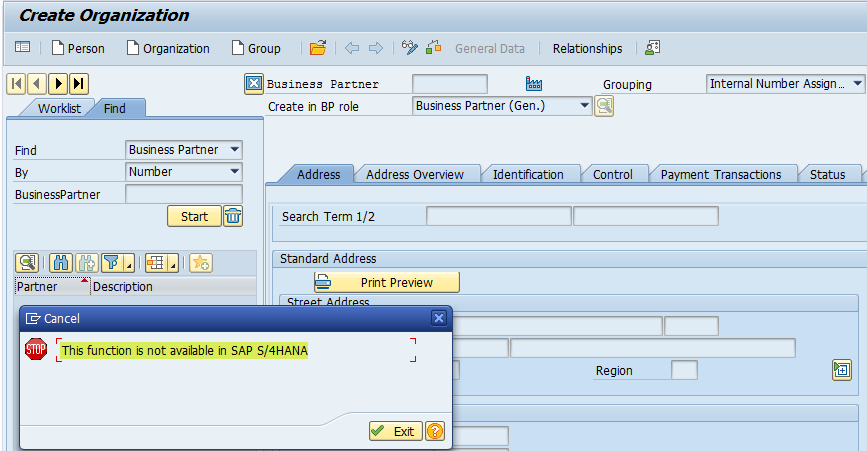
Task: Select the Status tab
Action: pyautogui.click(x=828, y=175)
